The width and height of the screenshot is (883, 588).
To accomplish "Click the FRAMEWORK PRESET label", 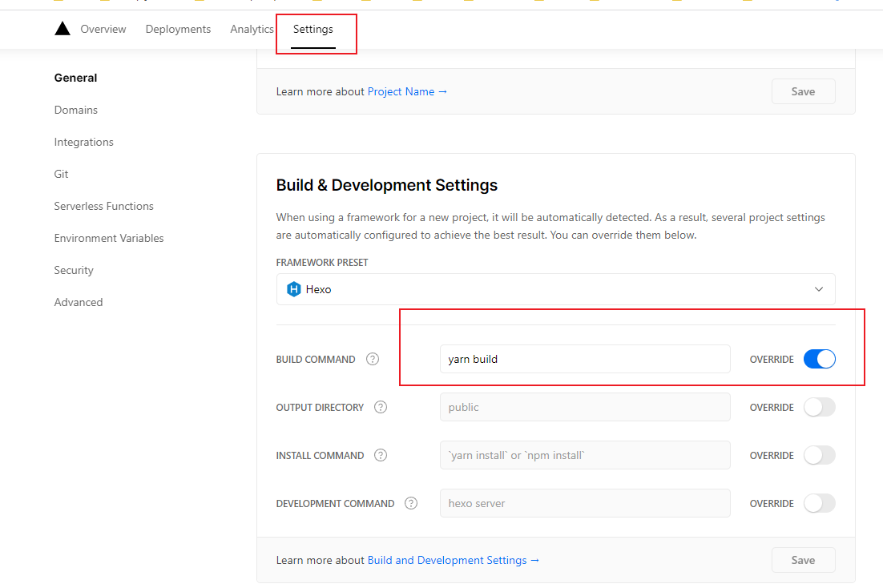I will tap(321, 263).
